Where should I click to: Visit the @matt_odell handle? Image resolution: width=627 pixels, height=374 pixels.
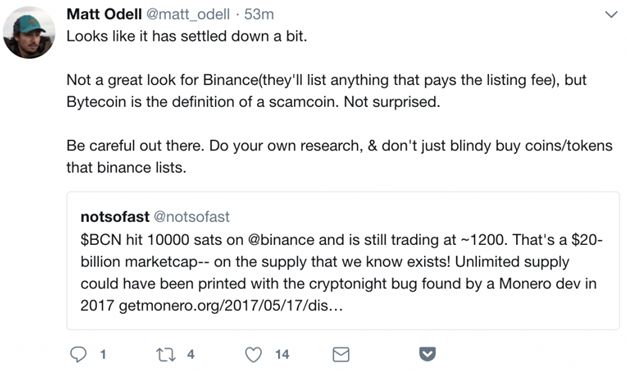coord(188,14)
